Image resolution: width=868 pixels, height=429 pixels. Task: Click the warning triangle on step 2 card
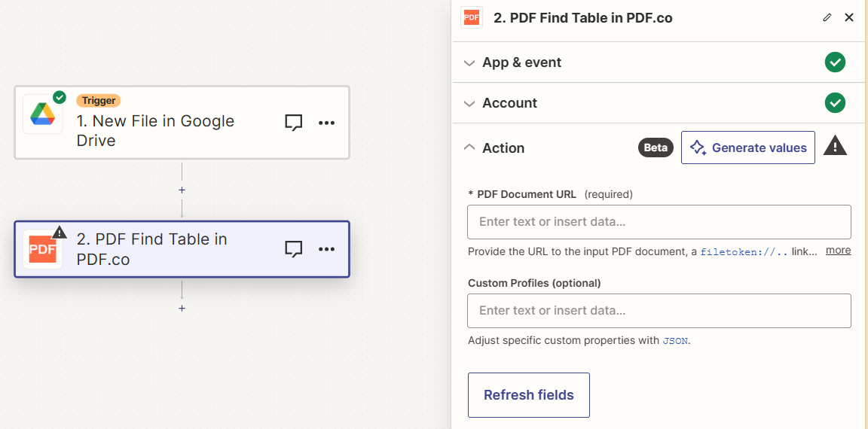tap(60, 232)
